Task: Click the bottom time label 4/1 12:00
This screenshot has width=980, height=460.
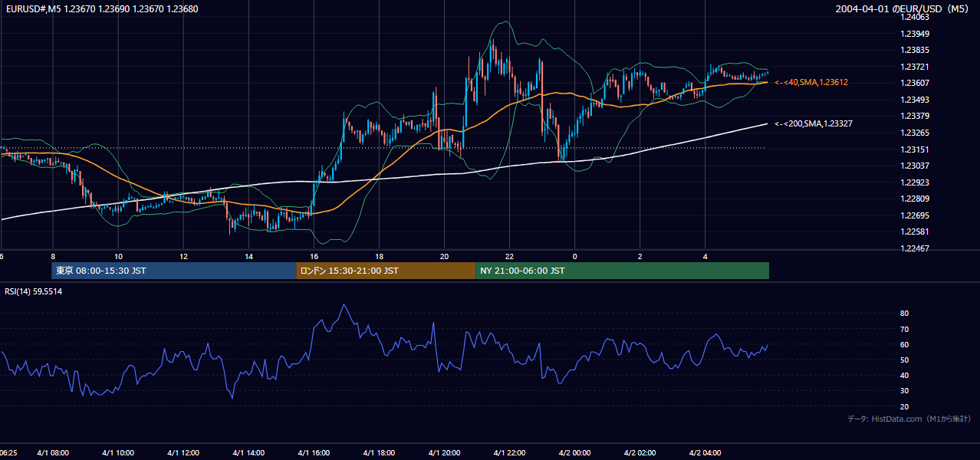Action: click(x=183, y=452)
